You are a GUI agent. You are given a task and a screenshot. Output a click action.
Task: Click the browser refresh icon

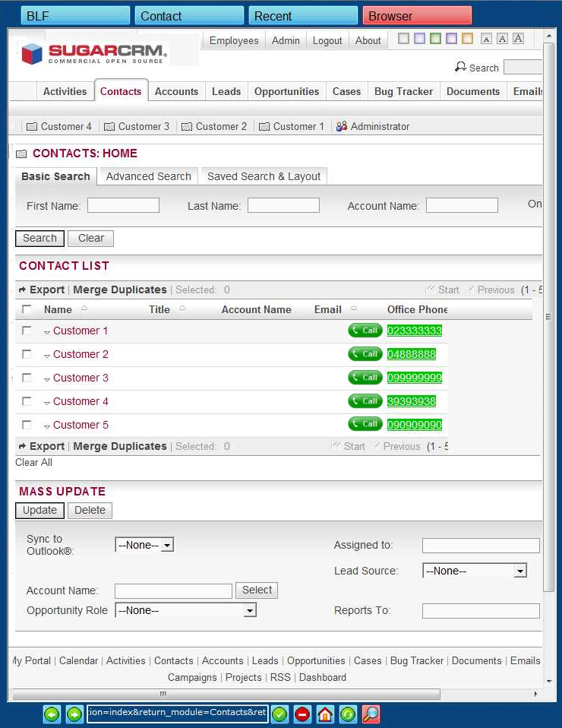tap(348, 714)
